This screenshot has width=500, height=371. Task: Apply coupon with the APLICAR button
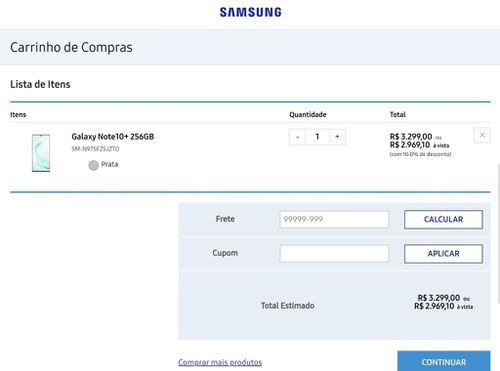tap(443, 254)
